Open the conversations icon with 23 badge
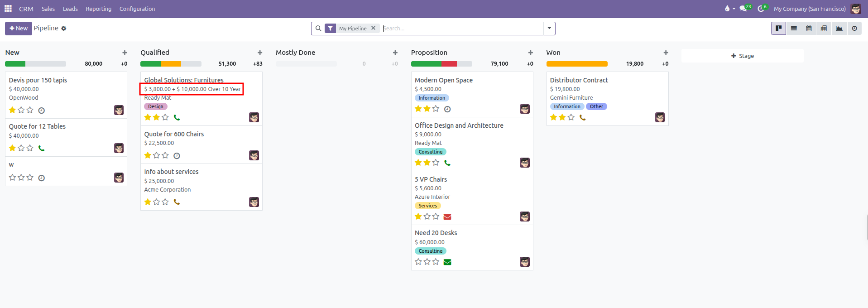 click(x=745, y=9)
